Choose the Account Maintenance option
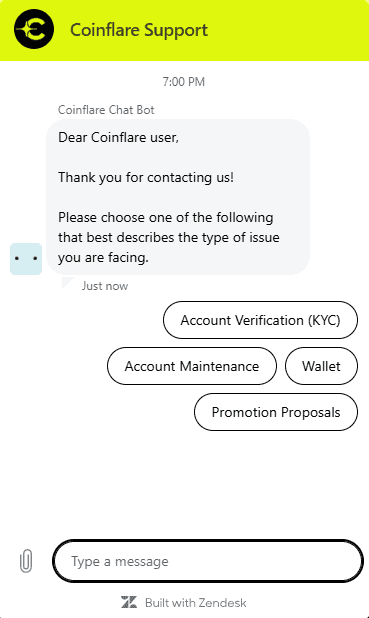The image size is (369, 618). tap(192, 366)
